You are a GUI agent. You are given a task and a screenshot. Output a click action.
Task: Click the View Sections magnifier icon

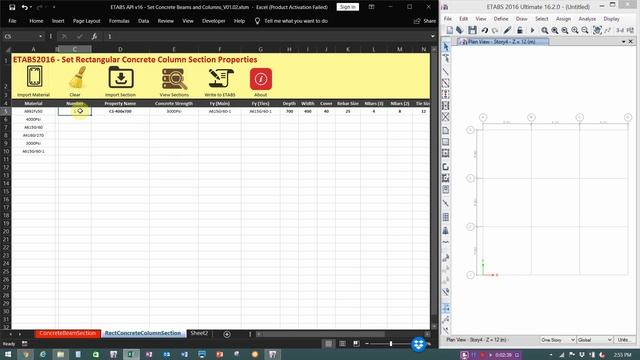[174, 79]
